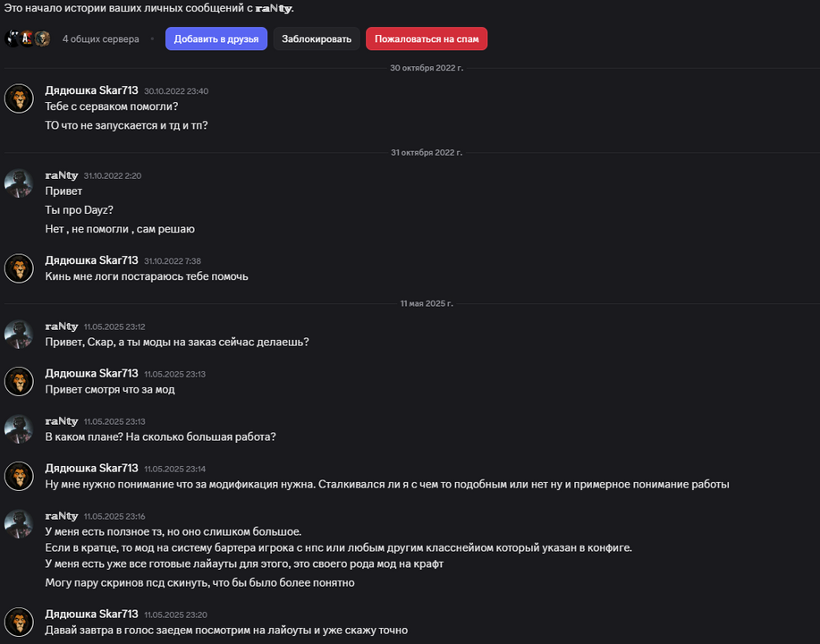
Task: Click lion avatar next to 'Кинь мне логи'
Action: click(19, 268)
